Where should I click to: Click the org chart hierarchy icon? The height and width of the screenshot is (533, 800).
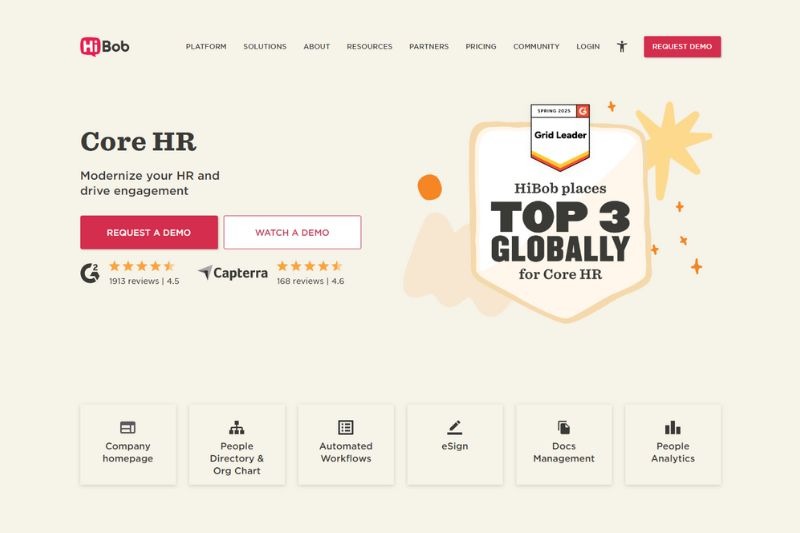237,427
